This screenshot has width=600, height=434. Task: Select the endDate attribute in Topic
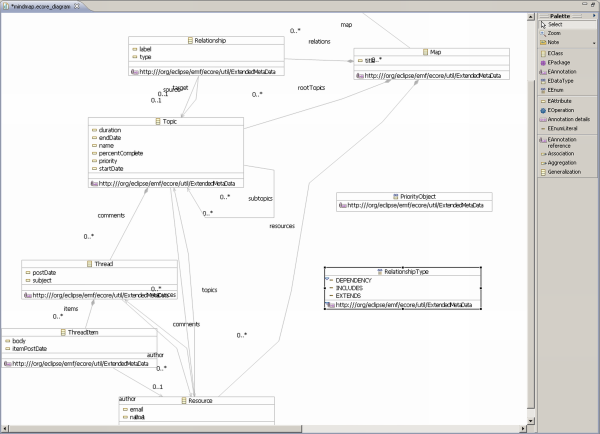click(x=106, y=138)
